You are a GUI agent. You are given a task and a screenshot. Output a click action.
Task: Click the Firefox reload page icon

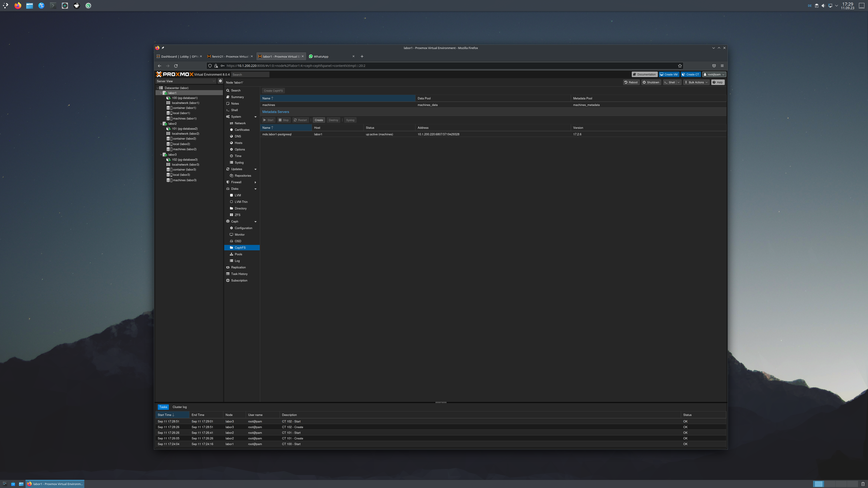(x=176, y=66)
